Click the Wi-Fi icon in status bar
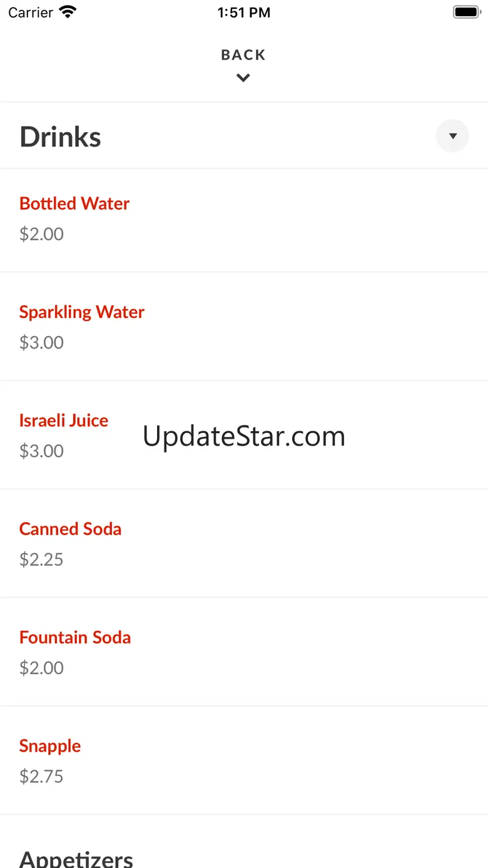The width and height of the screenshot is (488, 868). coord(68,13)
